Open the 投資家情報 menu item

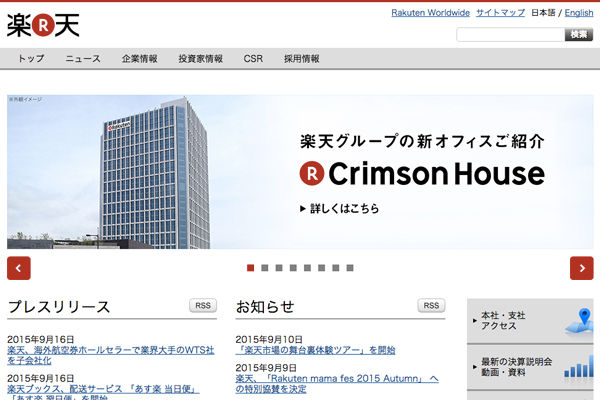[201, 59]
